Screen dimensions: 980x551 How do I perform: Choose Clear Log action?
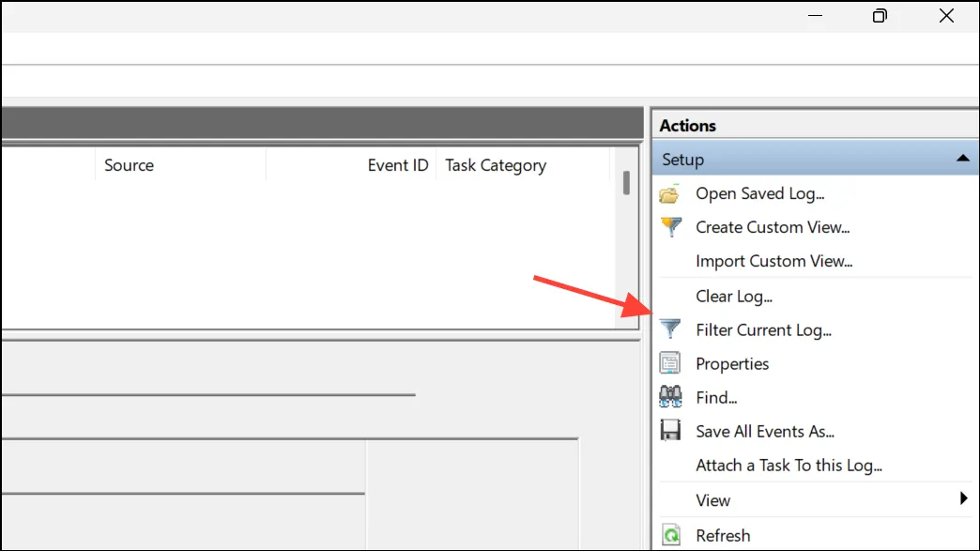click(x=734, y=296)
